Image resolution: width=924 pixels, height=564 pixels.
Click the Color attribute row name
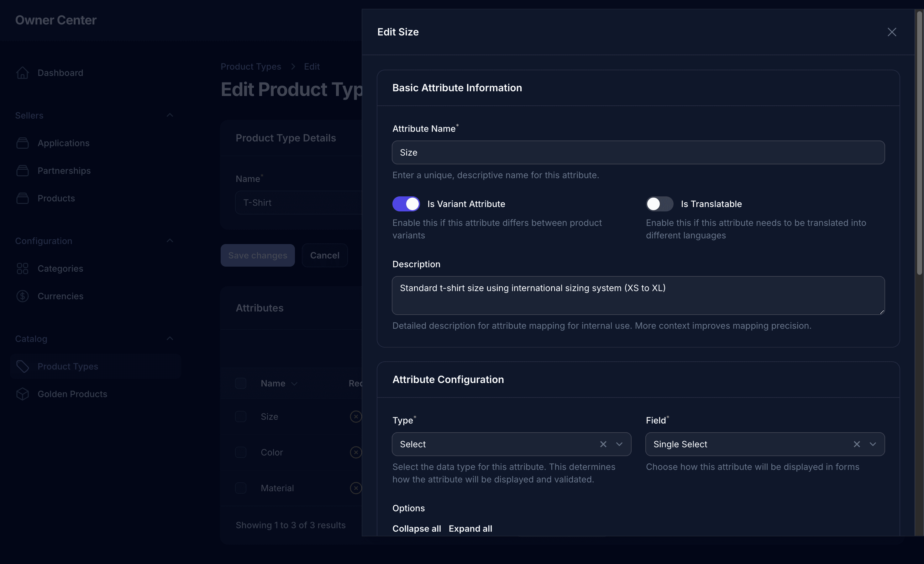[272, 452]
